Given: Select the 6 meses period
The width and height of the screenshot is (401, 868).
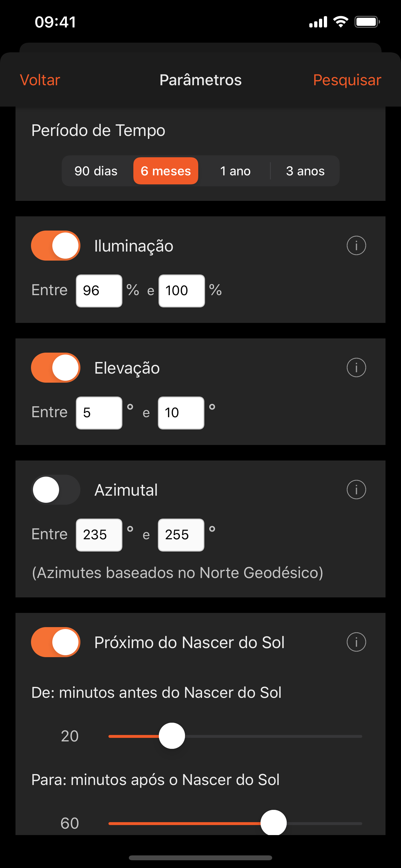Looking at the screenshot, I should click(x=165, y=171).
